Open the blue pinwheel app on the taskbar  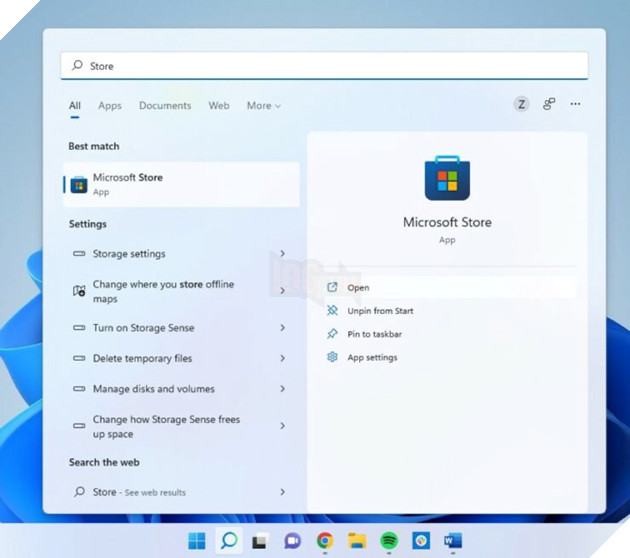click(421, 541)
